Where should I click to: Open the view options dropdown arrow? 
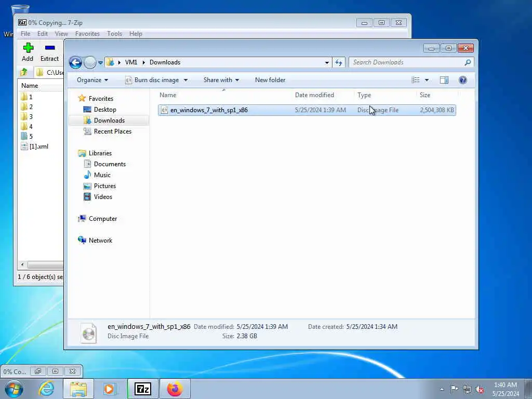click(427, 80)
